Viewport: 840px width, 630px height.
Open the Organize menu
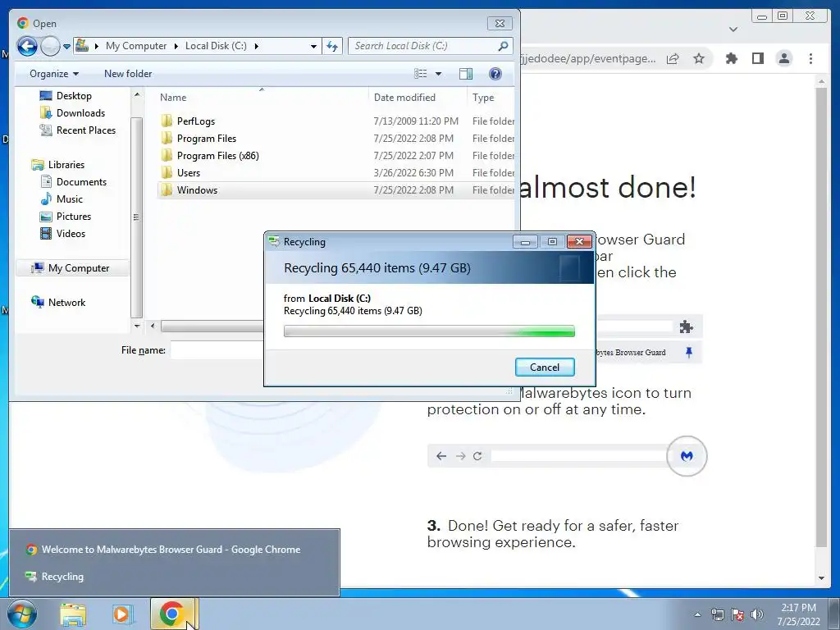coord(54,74)
